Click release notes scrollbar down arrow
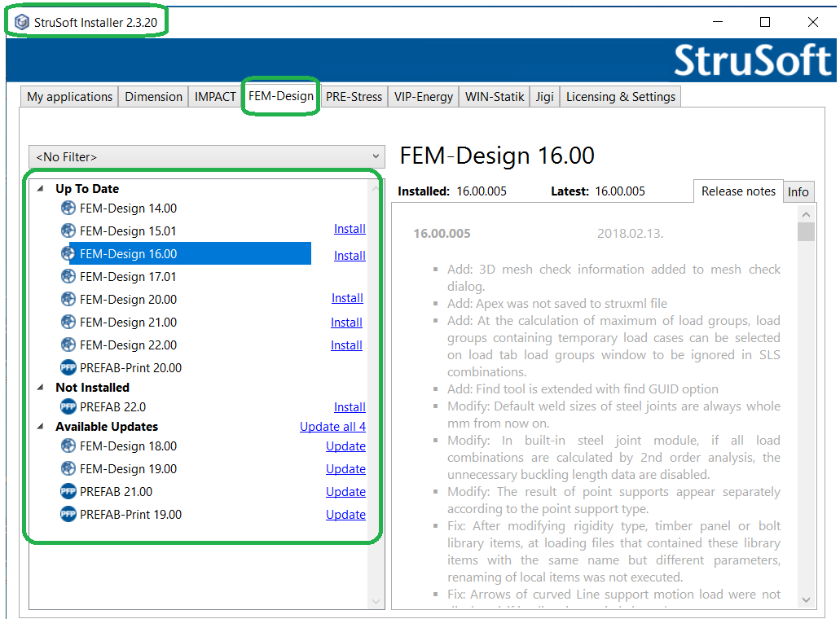 [807, 599]
